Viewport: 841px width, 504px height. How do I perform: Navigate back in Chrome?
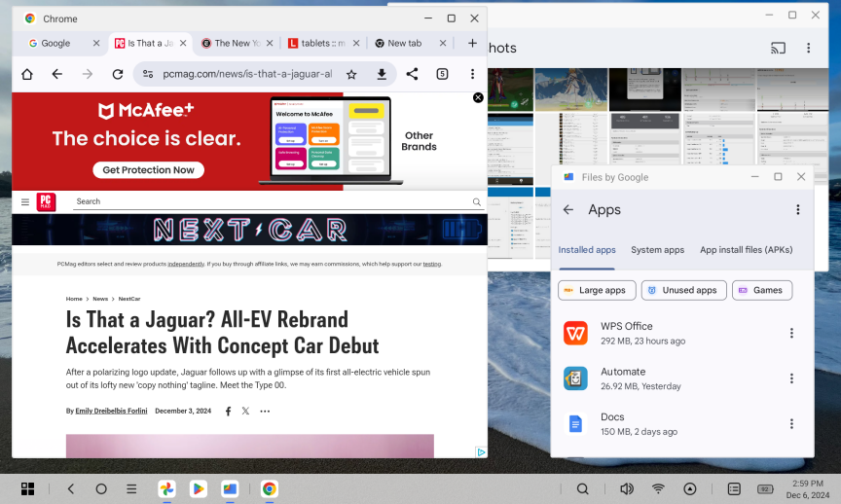(x=56, y=74)
